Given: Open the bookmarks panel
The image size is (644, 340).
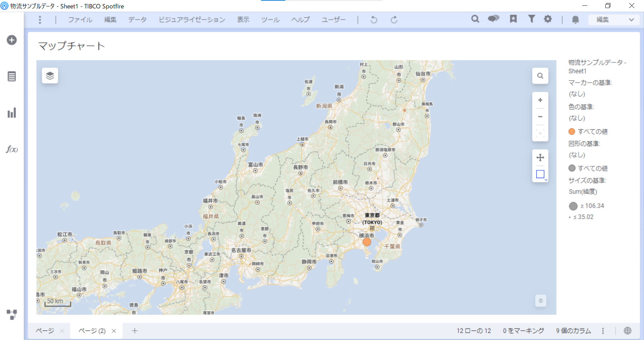Looking at the screenshot, I should coord(513,19).
